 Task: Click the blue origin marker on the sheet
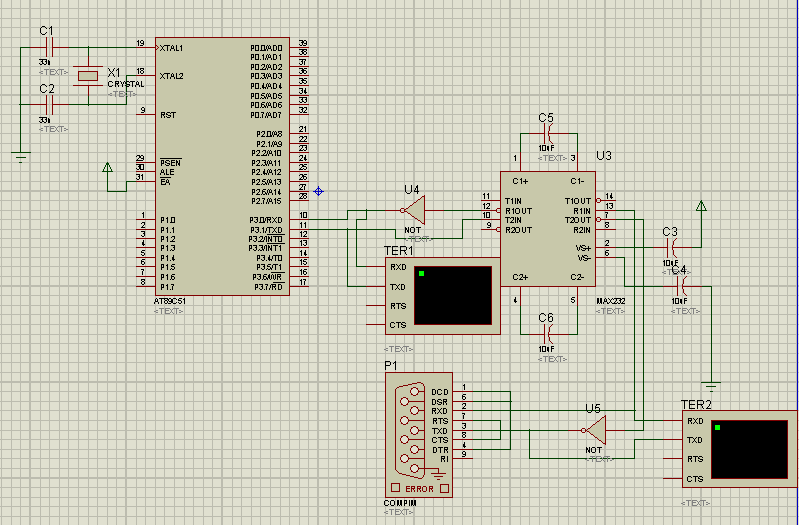click(318, 190)
